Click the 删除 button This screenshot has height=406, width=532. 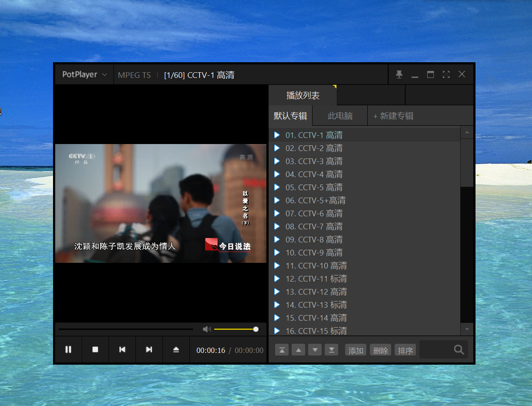380,350
